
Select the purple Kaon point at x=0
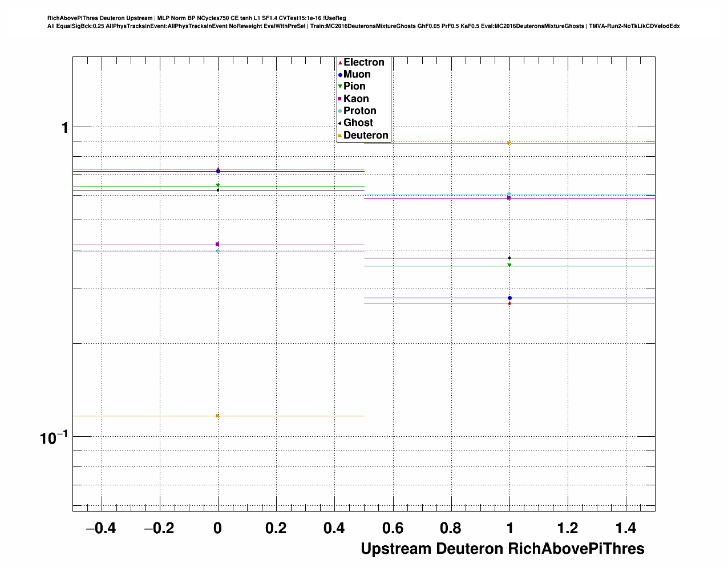217,244
